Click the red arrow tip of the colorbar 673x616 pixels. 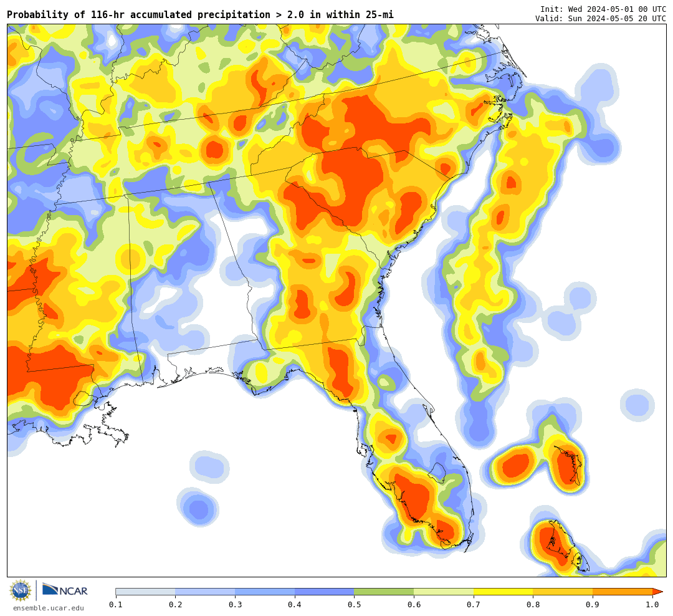click(657, 592)
